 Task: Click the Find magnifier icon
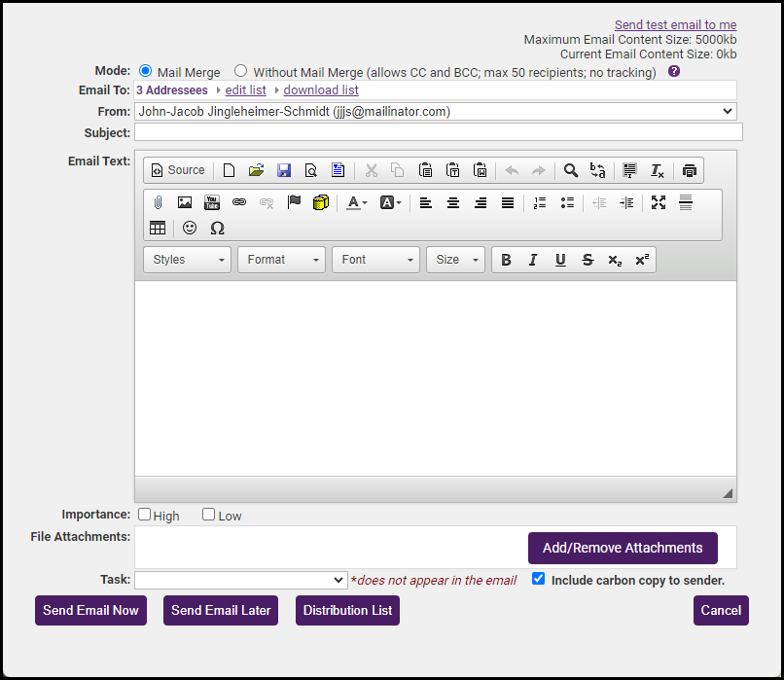coord(571,170)
